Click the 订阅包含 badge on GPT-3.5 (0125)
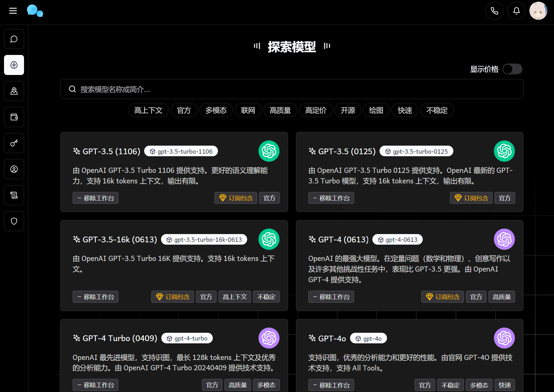 [x=471, y=198]
